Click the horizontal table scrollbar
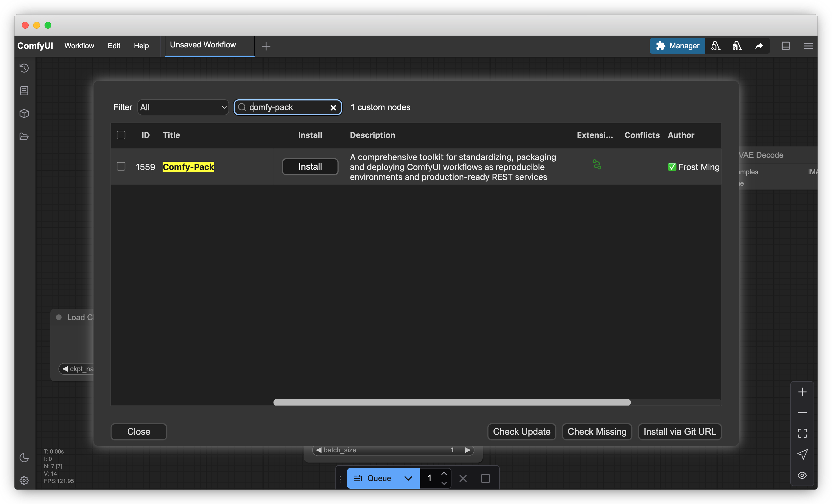Viewport: 832px width, 504px height. coord(452,402)
